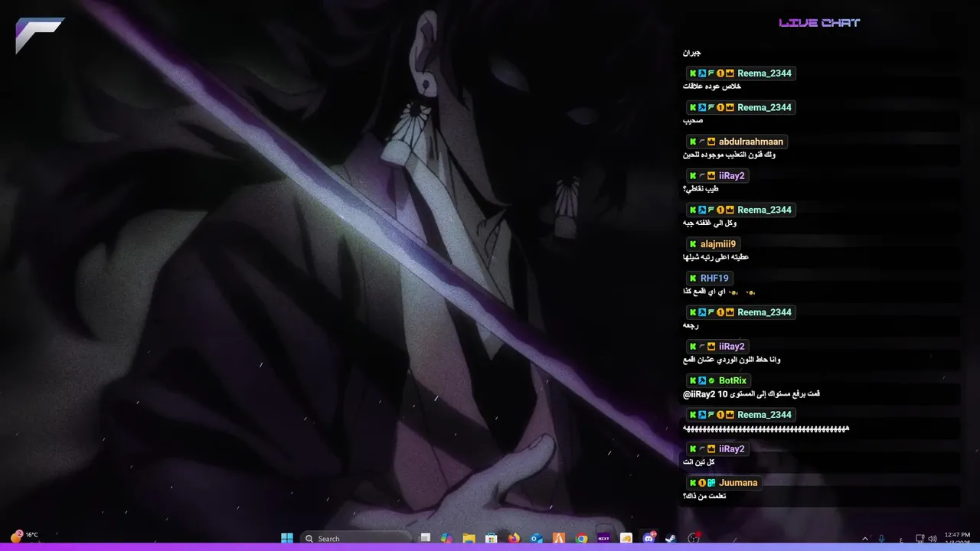Open the purple NEXT app icon
Viewport: 980px width, 551px height.
[603, 538]
